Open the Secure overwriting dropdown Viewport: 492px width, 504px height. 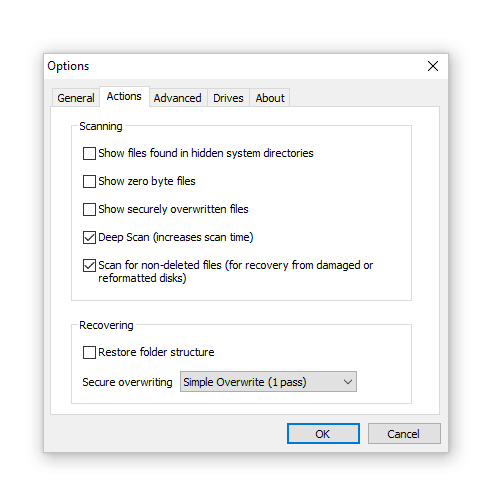pos(268,382)
